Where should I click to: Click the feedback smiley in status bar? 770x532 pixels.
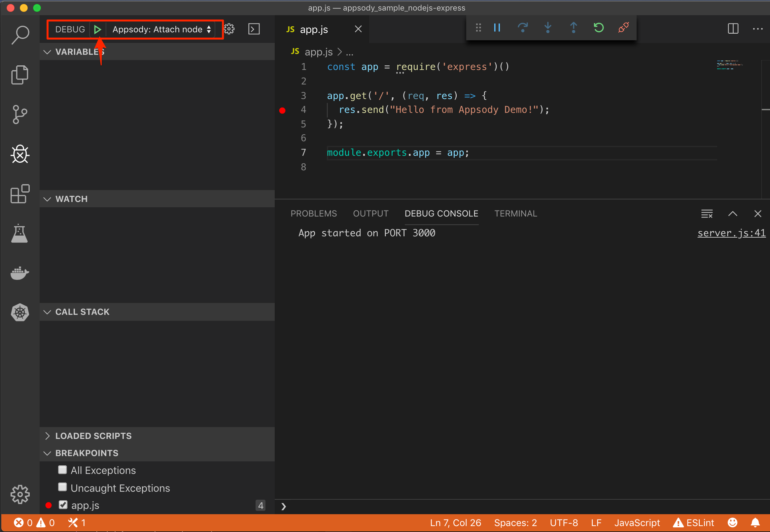tap(732, 523)
